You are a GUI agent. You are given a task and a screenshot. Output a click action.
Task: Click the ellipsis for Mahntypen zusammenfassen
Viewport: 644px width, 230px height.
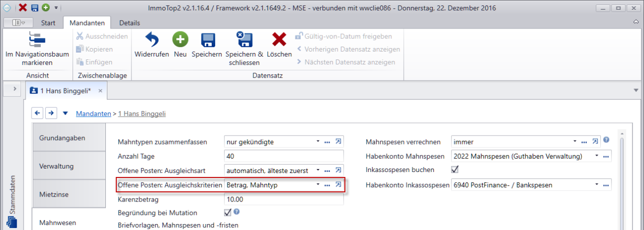click(327, 142)
